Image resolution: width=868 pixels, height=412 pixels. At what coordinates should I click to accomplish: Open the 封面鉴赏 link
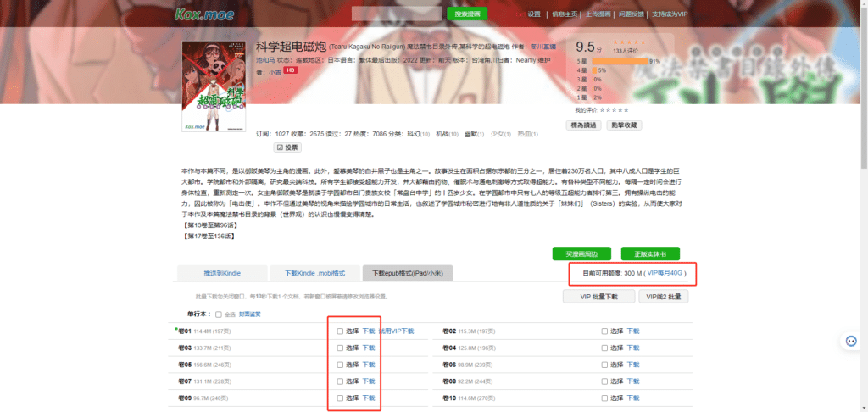250,314
